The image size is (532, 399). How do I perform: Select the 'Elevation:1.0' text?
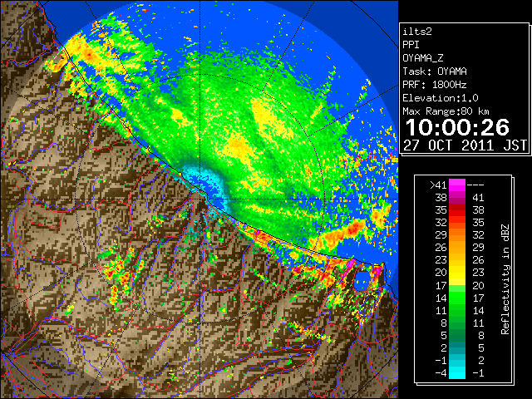click(441, 98)
